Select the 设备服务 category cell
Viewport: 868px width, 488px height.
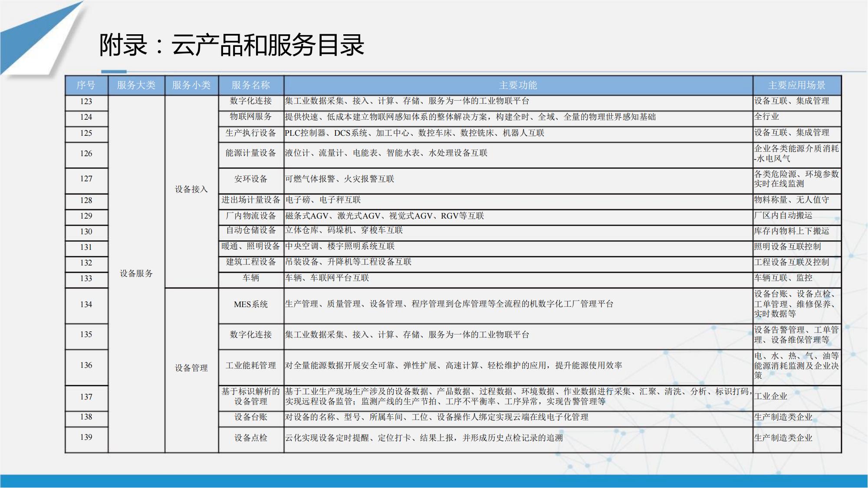coord(136,274)
